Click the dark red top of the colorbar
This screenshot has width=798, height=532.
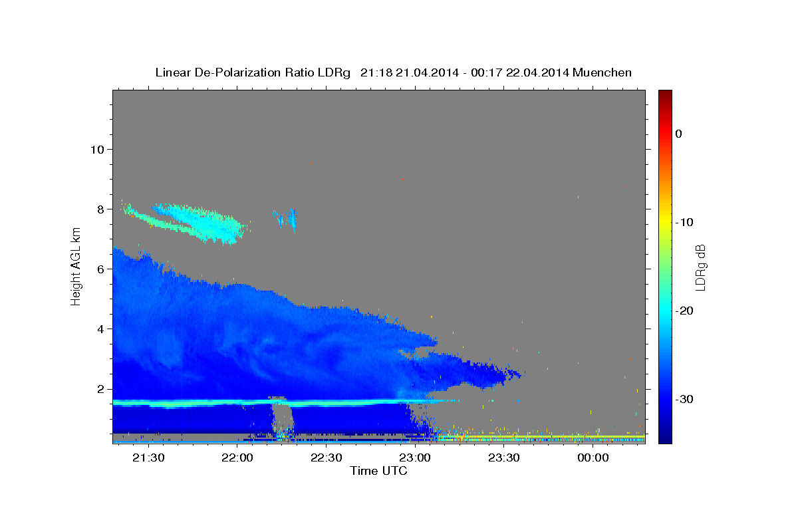[x=664, y=95]
